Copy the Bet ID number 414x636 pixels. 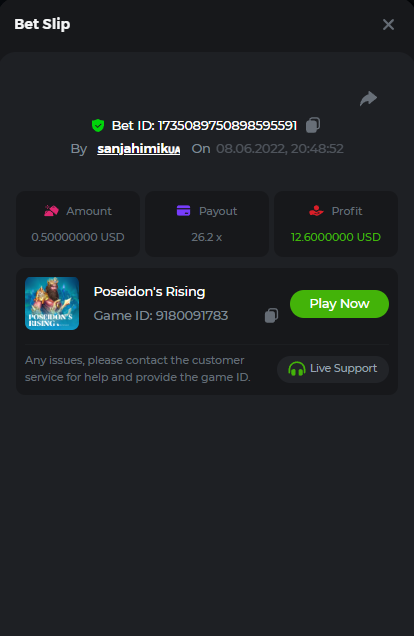point(313,125)
